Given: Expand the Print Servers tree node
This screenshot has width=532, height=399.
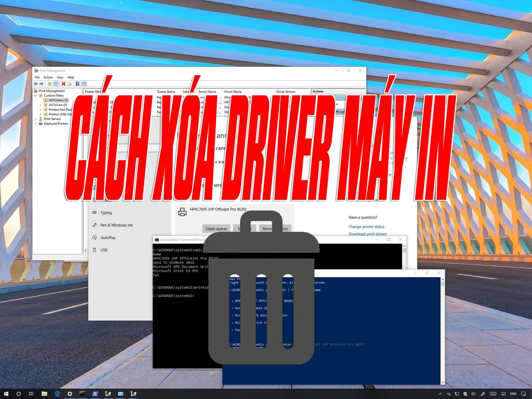Looking at the screenshot, I should tap(36, 119).
